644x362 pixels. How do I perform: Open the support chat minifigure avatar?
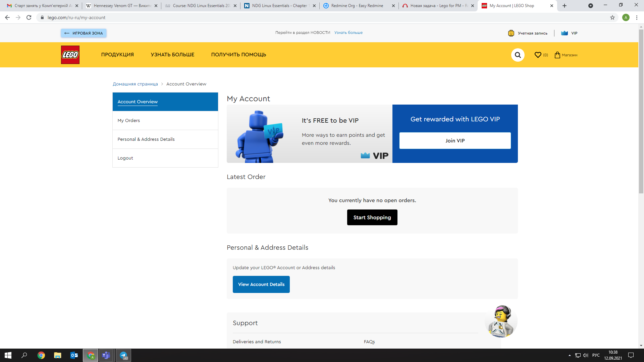pyautogui.click(x=501, y=321)
